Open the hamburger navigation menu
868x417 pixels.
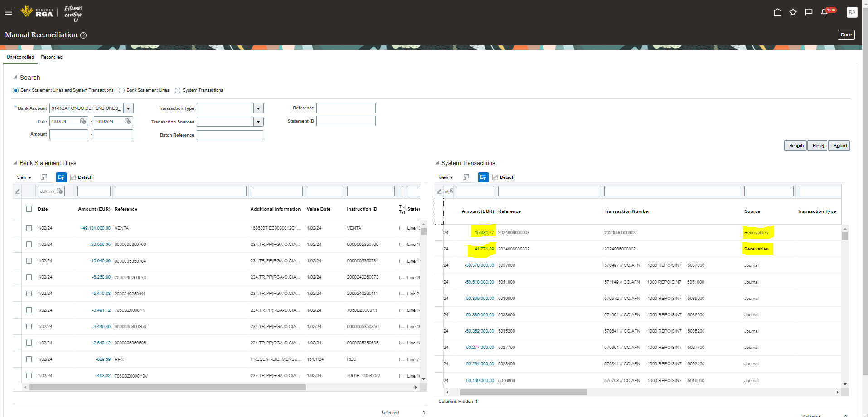coord(8,12)
